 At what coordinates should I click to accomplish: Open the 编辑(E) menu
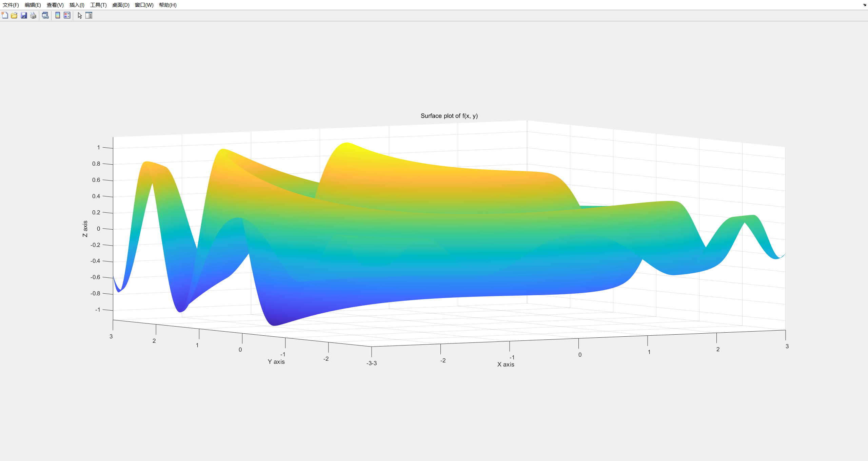(x=33, y=5)
